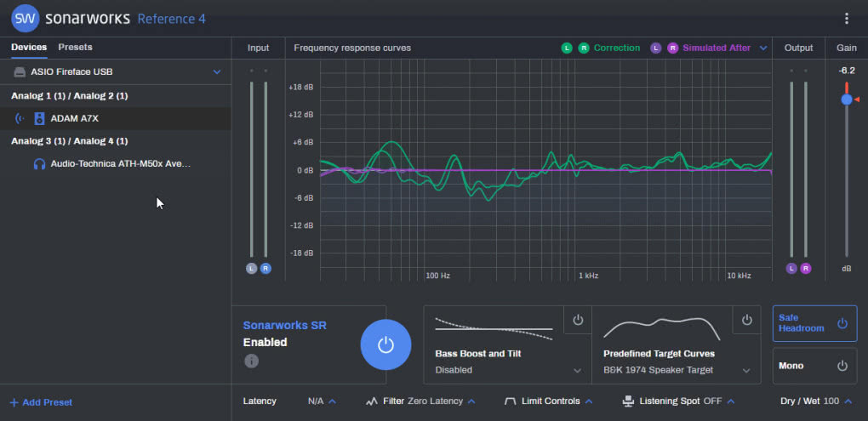Click Analog 3 (1) / Analog 4 (1) header
The height and width of the screenshot is (421, 868).
coord(70,142)
